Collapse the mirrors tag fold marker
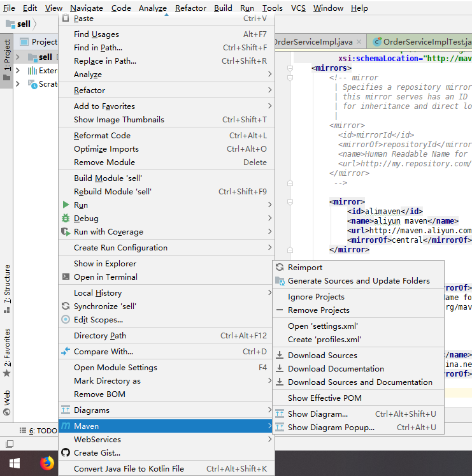The image size is (472, 476). click(x=289, y=67)
